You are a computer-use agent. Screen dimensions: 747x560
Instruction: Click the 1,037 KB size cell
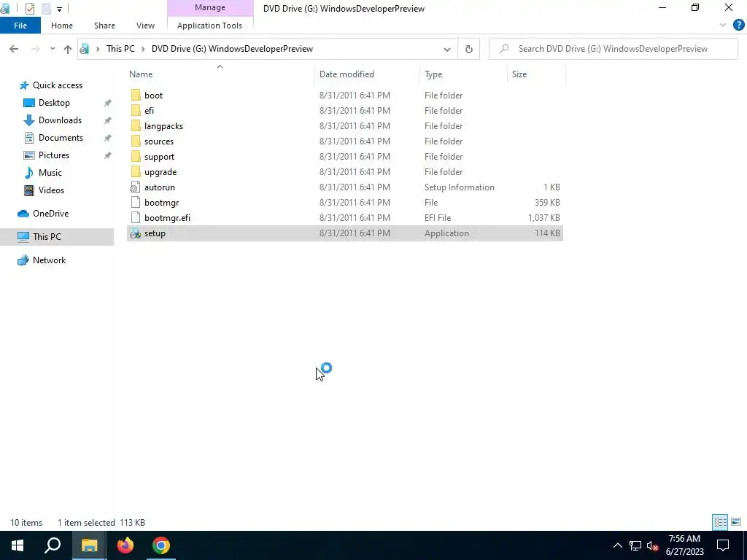(x=544, y=217)
